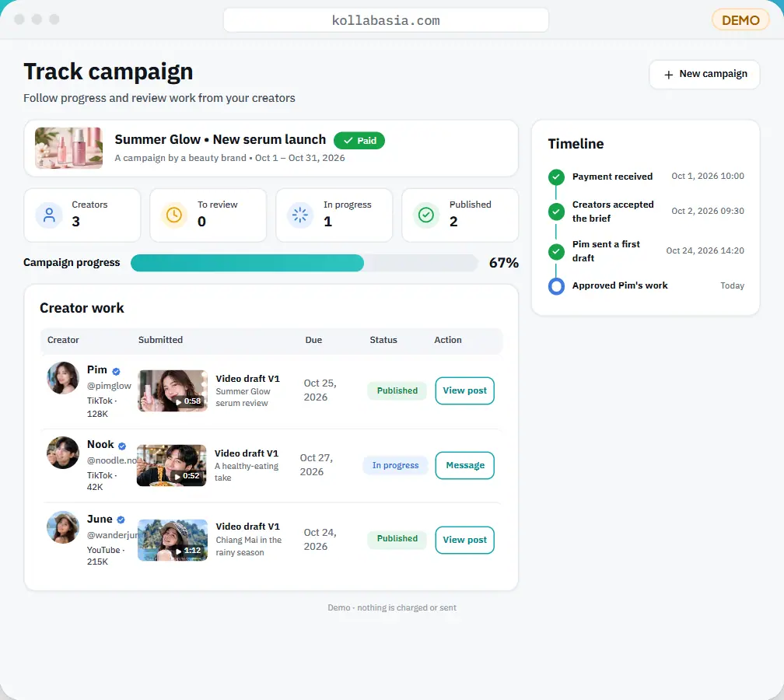Viewport: 784px width, 700px height.
Task: Click the Summer Glow serum campaign image
Action: [x=69, y=148]
